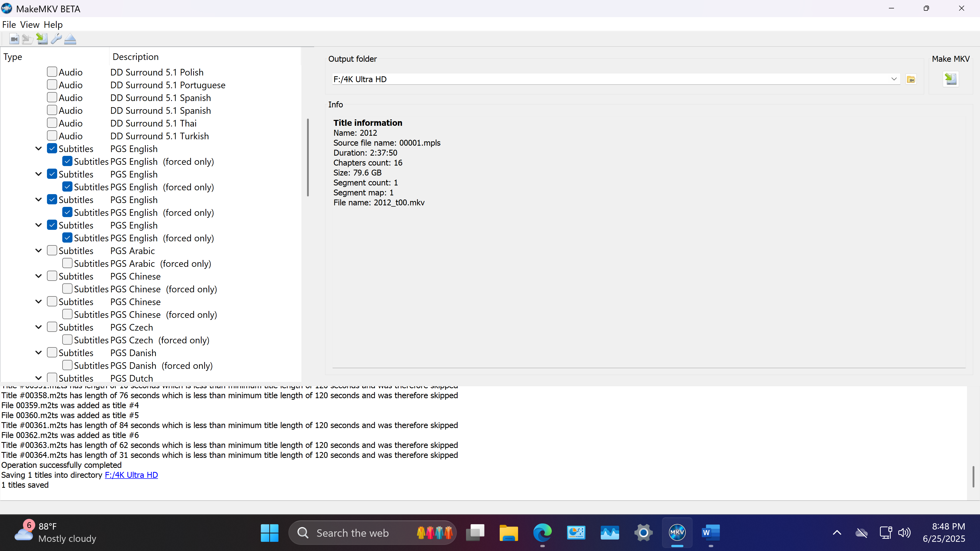Click the Make MKV save button
This screenshot has height=551, width=980.
point(950,79)
